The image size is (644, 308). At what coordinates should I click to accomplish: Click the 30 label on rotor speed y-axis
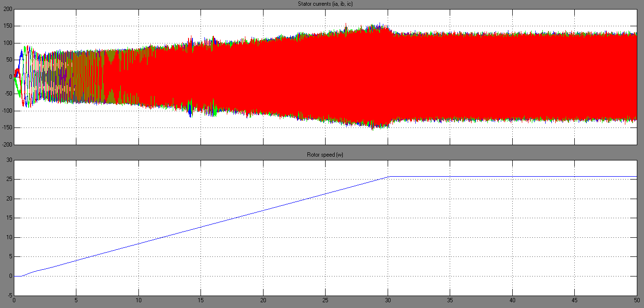(10, 160)
